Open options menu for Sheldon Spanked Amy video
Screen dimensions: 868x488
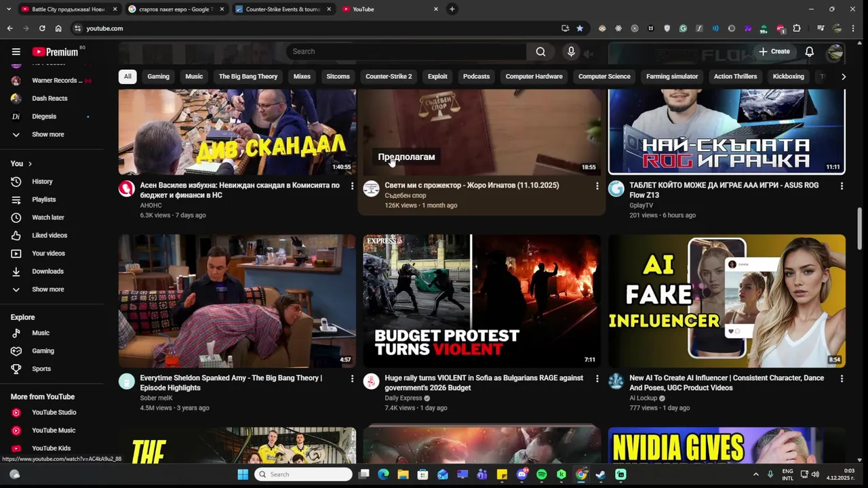[x=352, y=378]
